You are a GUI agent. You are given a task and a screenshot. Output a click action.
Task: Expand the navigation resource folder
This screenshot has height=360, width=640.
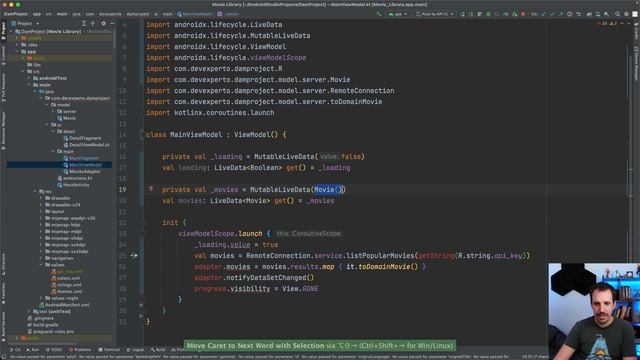pos(41,258)
